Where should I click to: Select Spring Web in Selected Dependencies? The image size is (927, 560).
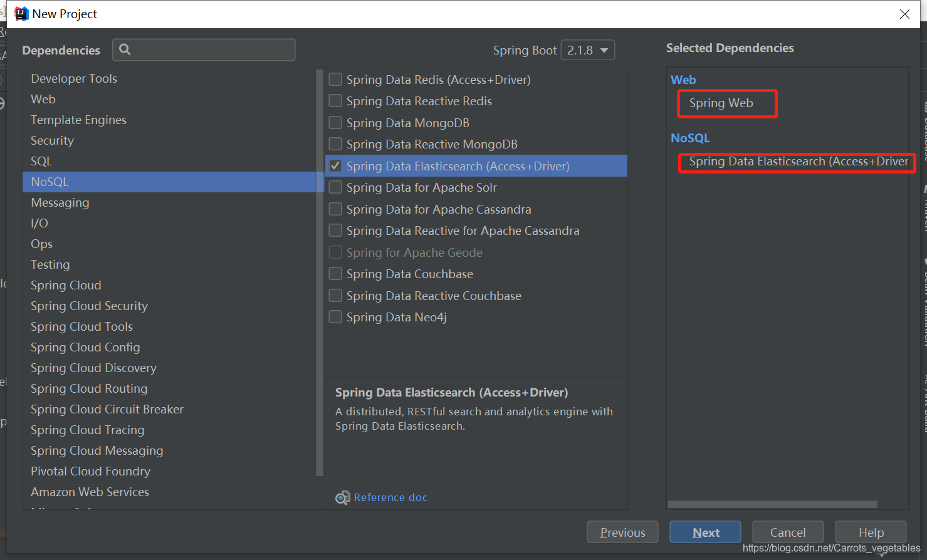(721, 103)
